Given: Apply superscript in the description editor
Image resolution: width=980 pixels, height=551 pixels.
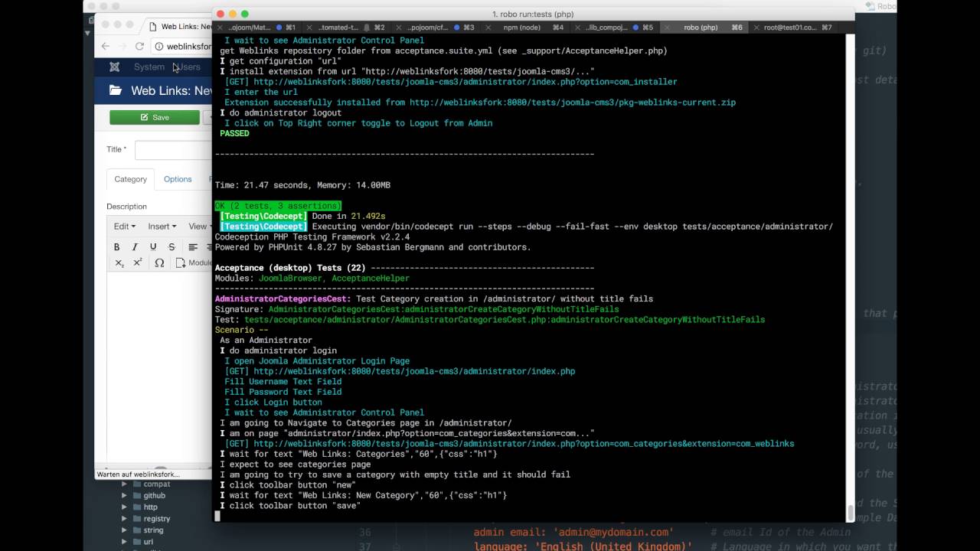Looking at the screenshot, I should 138,262.
